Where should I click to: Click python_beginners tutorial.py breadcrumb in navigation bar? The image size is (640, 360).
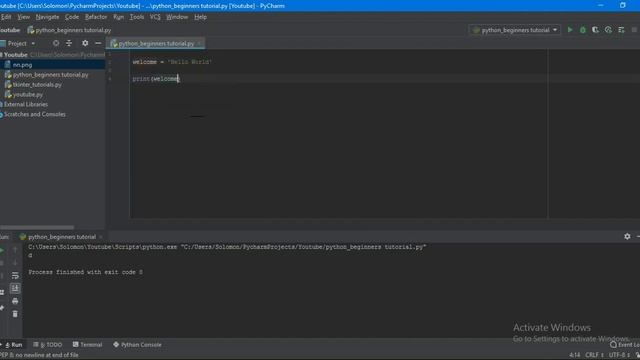click(x=69, y=30)
